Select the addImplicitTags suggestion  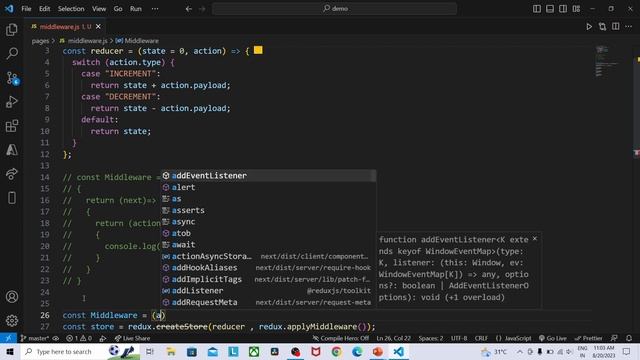click(x=268, y=279)
